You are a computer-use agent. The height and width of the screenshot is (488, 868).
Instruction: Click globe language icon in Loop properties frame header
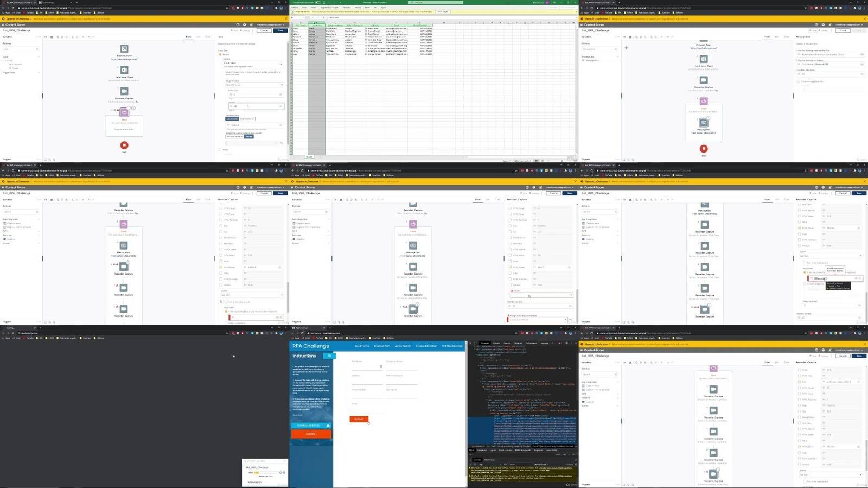(244, 24)
